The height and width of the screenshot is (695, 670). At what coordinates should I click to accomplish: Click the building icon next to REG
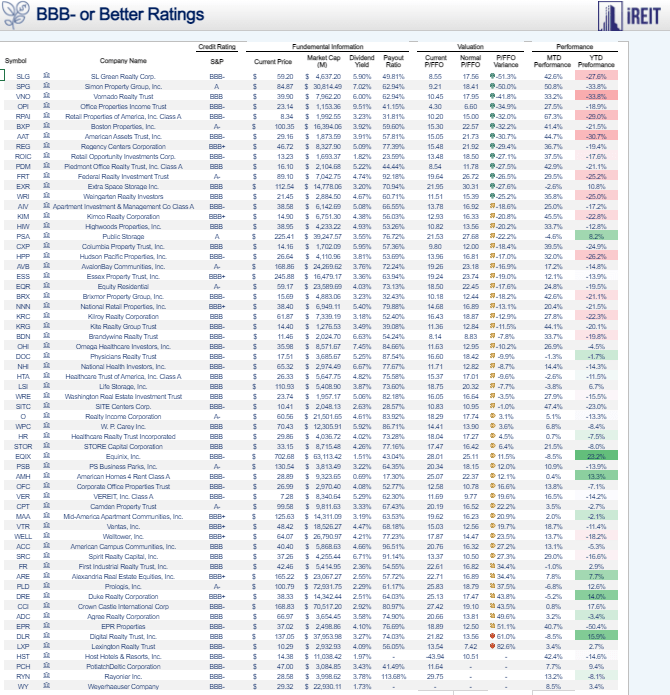47,145
